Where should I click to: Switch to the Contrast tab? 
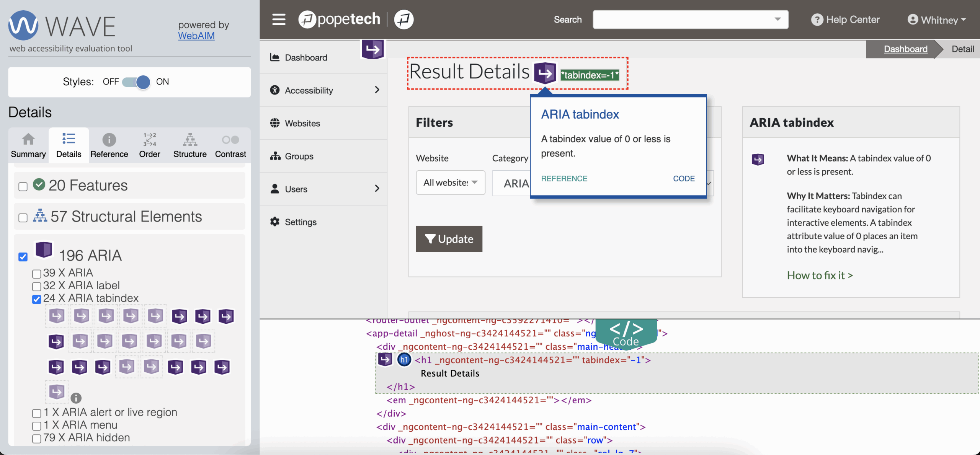tap(230, 146)
